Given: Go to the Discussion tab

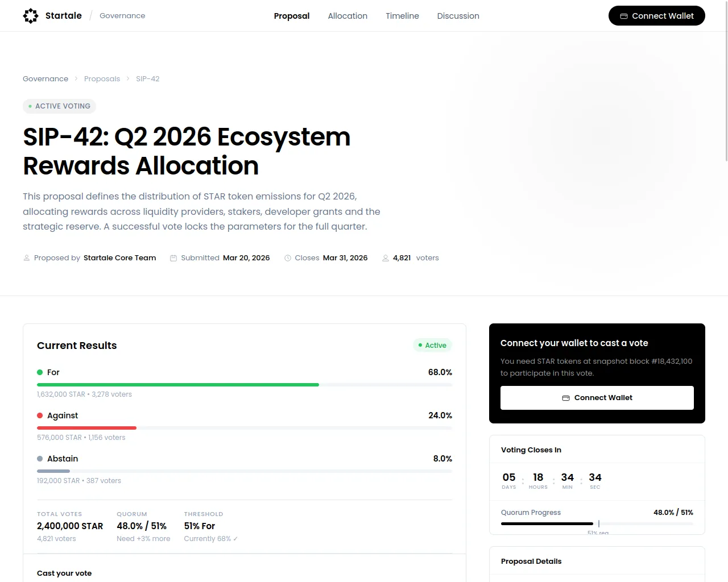Looking at the screenshot, I should 458,16.
